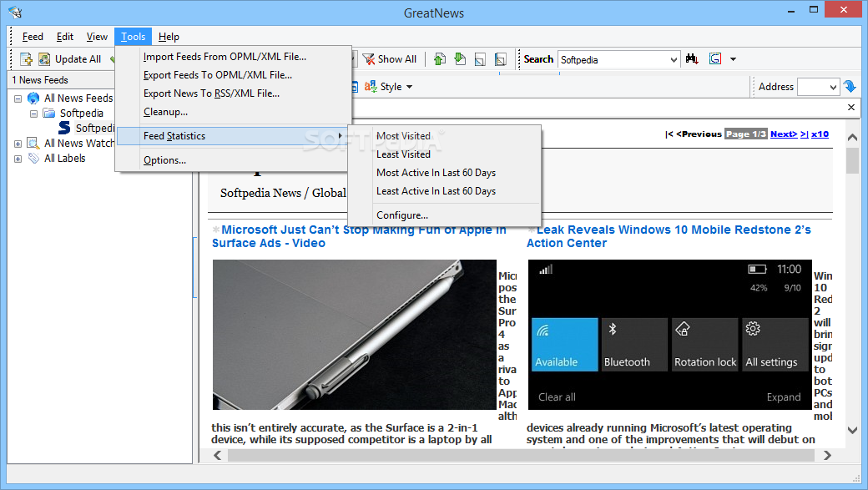Open Configure in Feed Statistics submenu

click(x=444, y=215)
